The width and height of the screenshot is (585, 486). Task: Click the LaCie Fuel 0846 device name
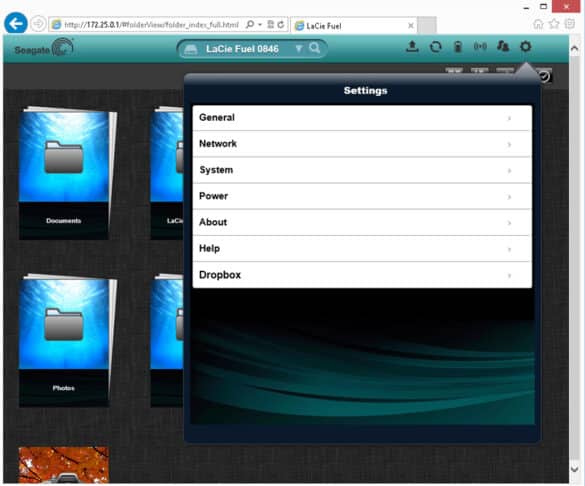(242, 49)
